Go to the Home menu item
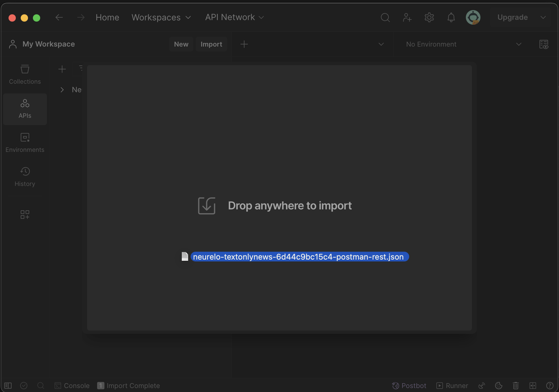The width and height of the screenshot is (559, 392). pyautogui.click(x=107, y=18)
